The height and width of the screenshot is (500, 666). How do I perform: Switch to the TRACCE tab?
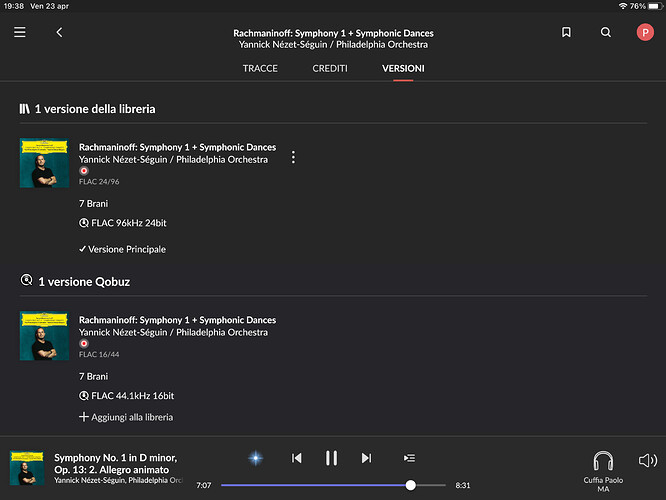point(260,68)
